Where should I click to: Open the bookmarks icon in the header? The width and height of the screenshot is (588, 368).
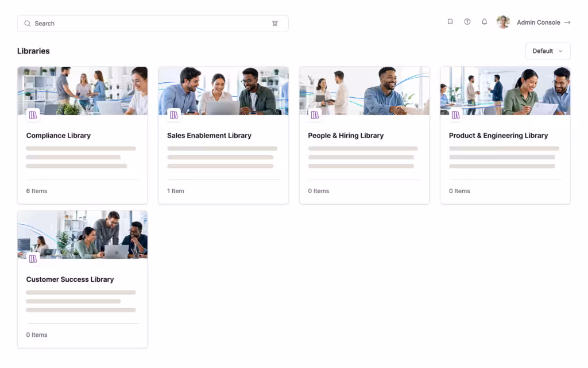click(x=450, y=22)
